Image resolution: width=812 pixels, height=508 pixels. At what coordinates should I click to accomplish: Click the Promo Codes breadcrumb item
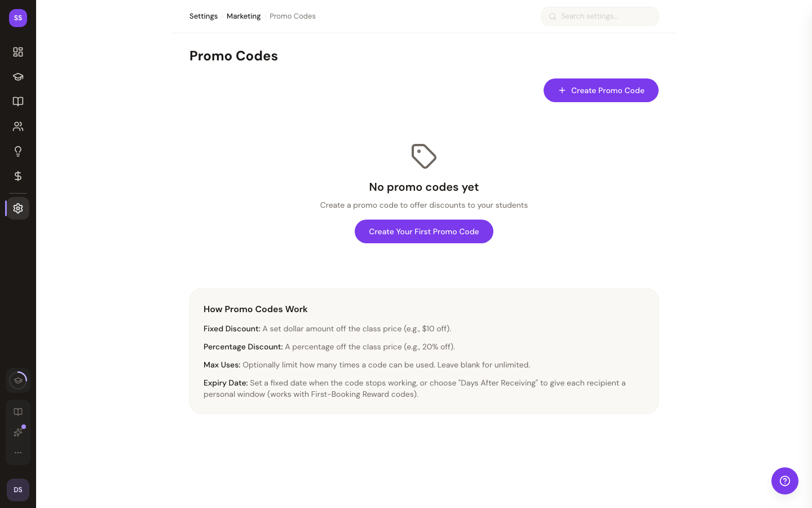point(293,16)
